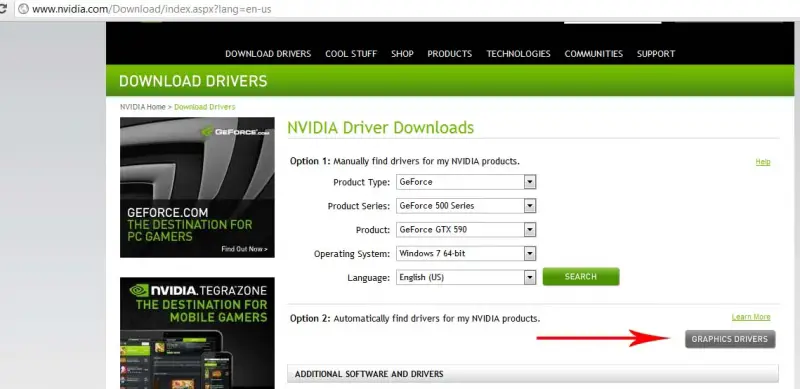Expand the Operating System dropdown

[466, 253]
